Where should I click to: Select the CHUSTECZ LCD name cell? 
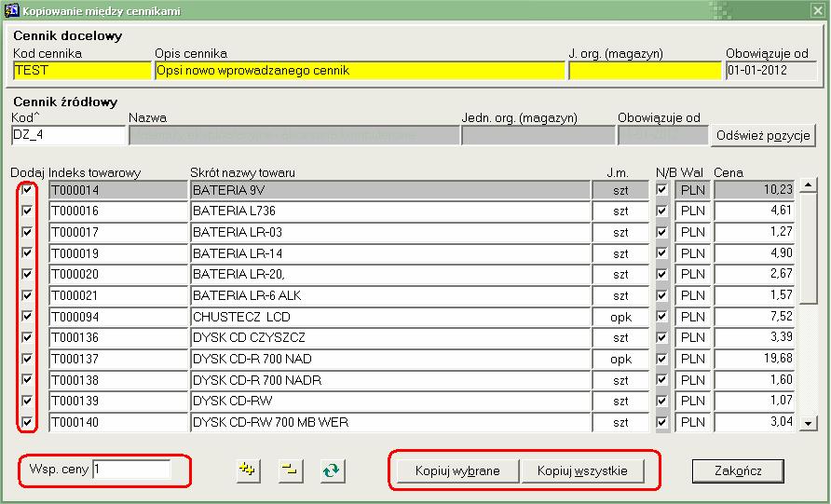coord(390,317)
